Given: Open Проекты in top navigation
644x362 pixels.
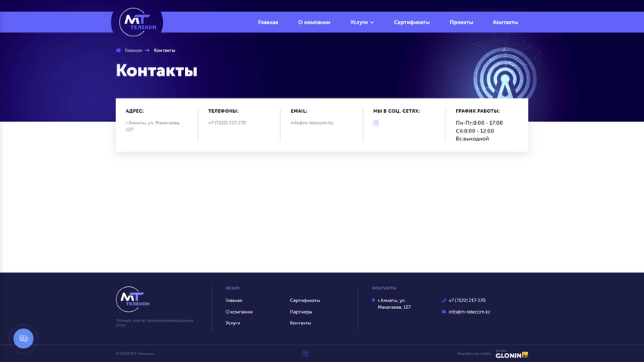Looking at the screenshot, I should 461,23.
